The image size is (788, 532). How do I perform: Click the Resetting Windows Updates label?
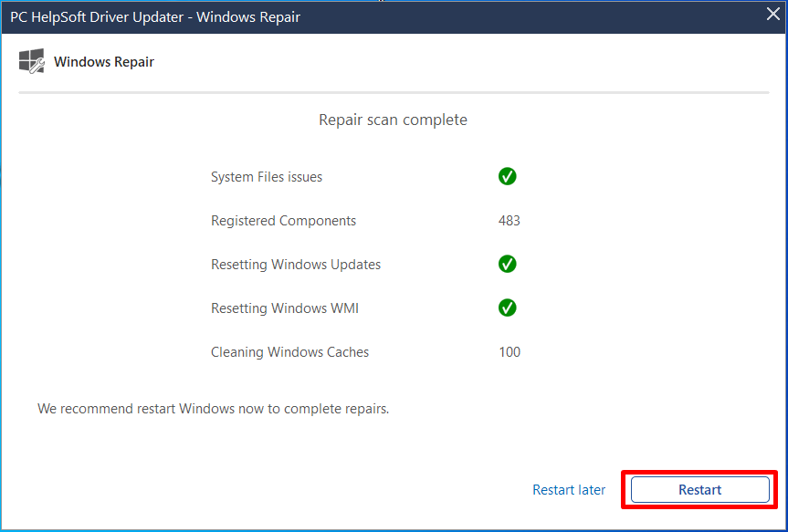coord(296,265)
